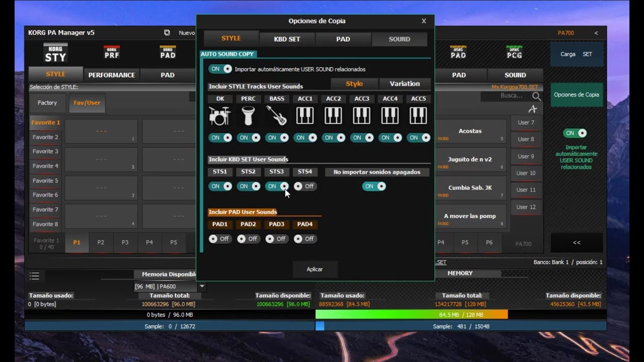This screenshot has height=362, width=644.
Task: Select the Variation tab
Action: tap(405, 84)
